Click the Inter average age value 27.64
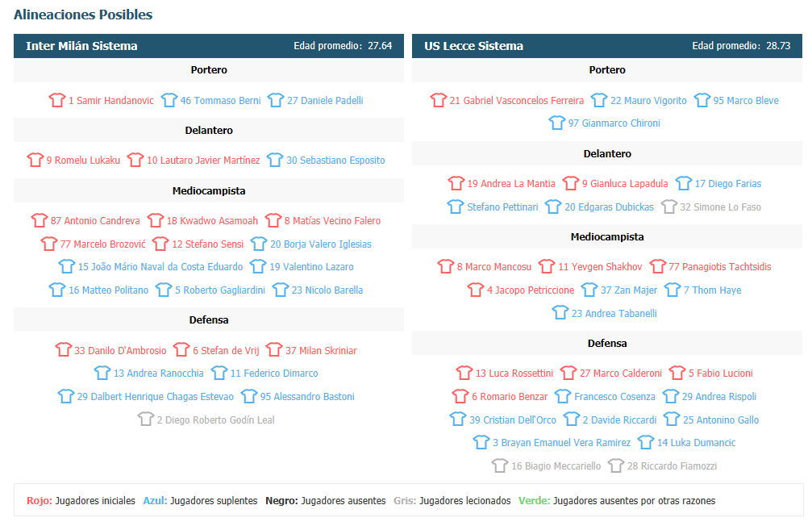The image size is (812, 526). point(380,46)
